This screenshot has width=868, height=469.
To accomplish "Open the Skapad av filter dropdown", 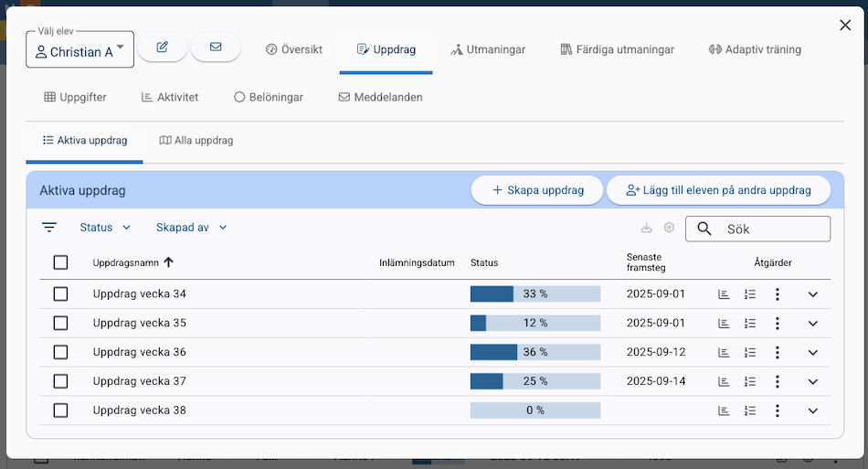I will 191,228.
